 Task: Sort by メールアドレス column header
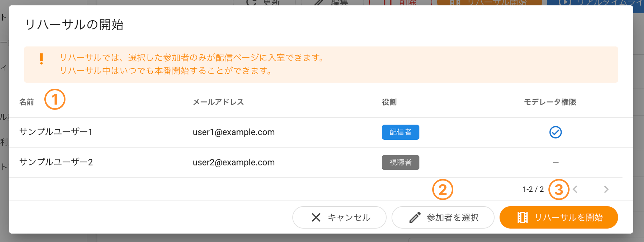[218, 102]
